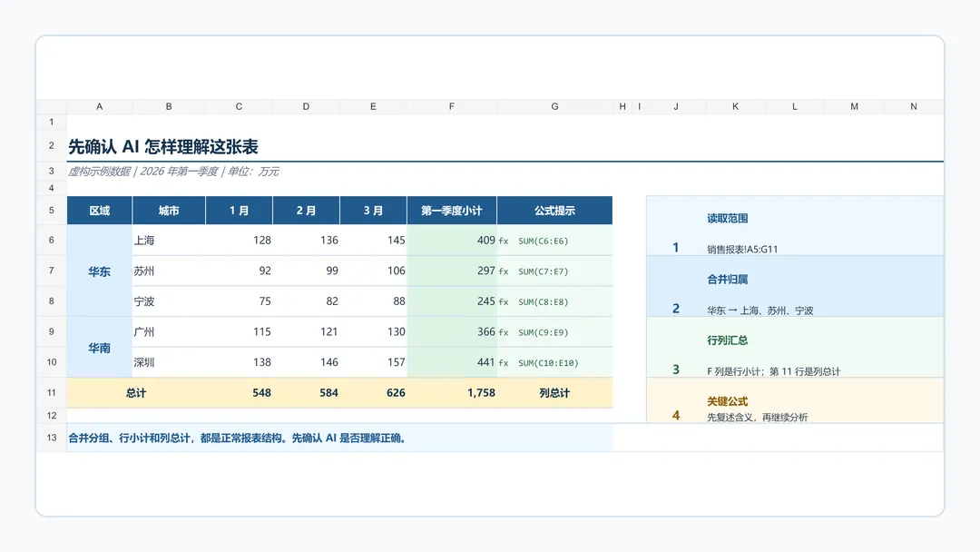Select column F header
The height and width of the screenshot is (552, 980).
452,107
